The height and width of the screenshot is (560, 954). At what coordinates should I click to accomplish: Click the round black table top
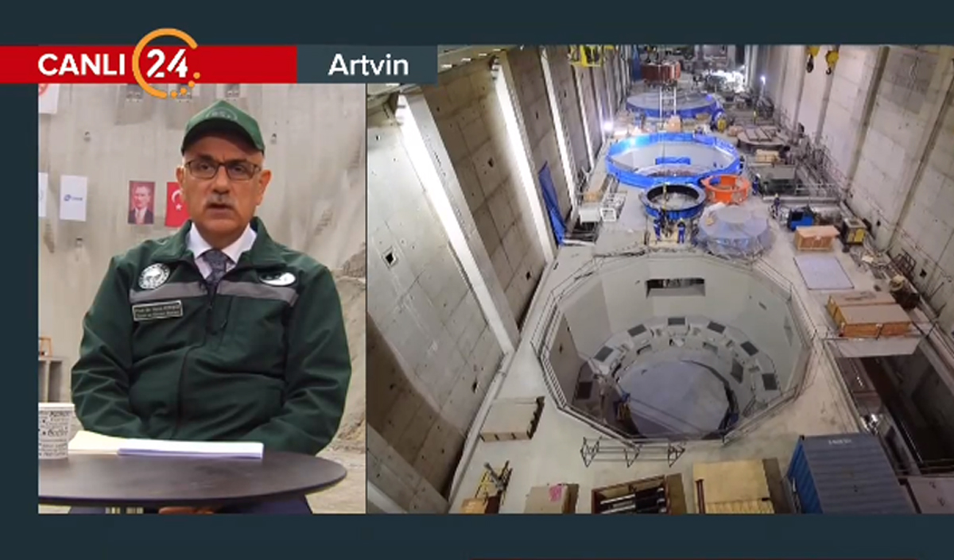pyautogui.click(x=191, y=475)
